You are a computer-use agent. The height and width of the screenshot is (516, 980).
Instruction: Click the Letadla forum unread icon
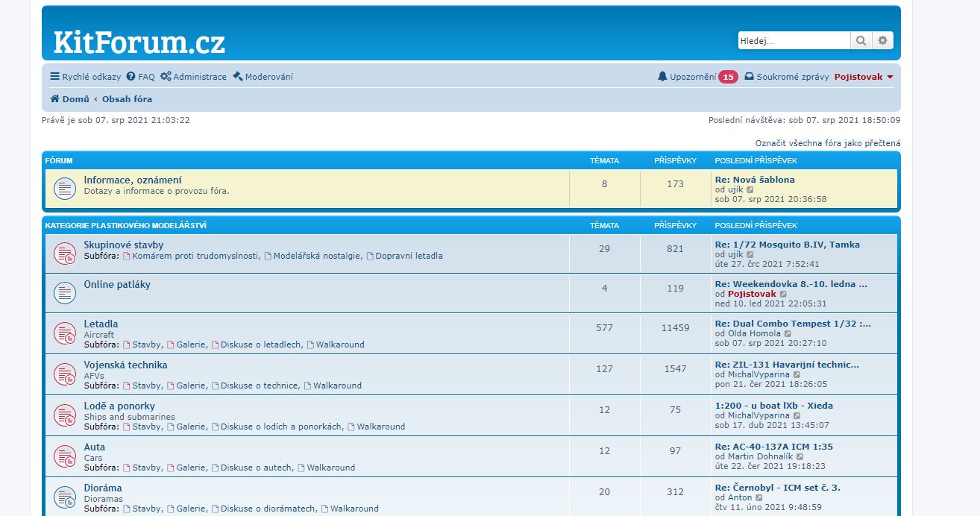pyautogui.click(x=65, y=334)
